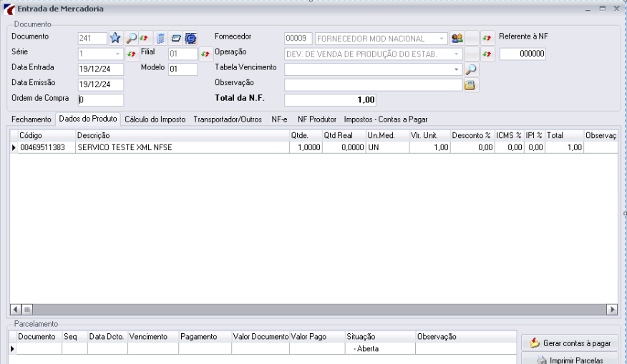Viewport: 627px width, 364px height.
Task: Click the magnifier next to Tabela Vencimento
Action: point(471,69)
